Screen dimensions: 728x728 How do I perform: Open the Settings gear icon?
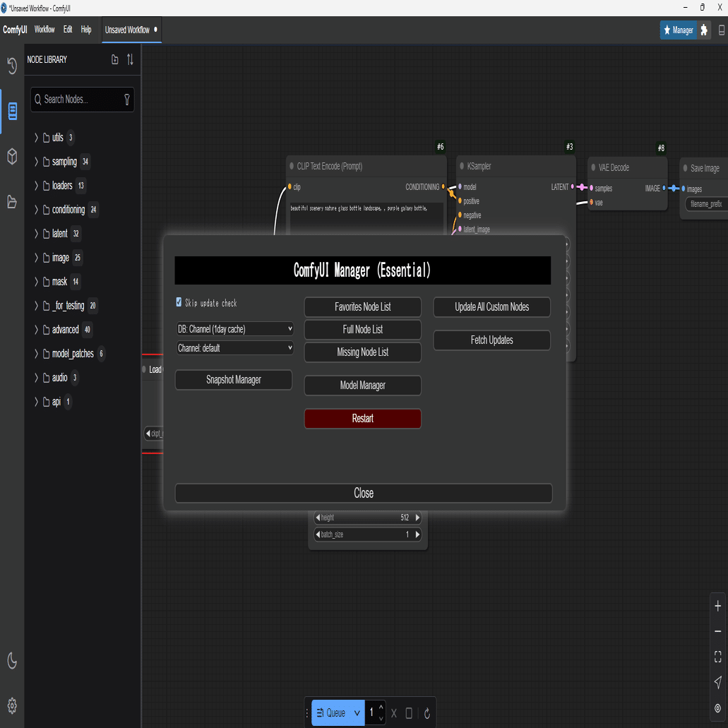click(12, 705)
